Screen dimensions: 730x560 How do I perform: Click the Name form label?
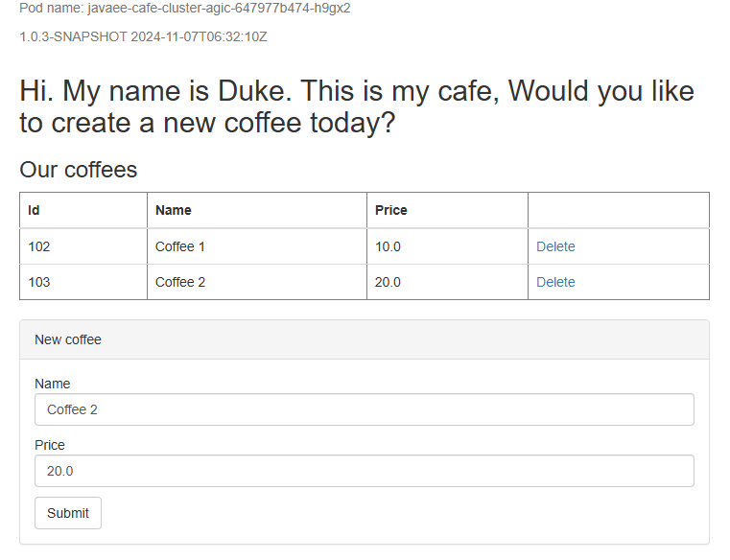[53, 384]
